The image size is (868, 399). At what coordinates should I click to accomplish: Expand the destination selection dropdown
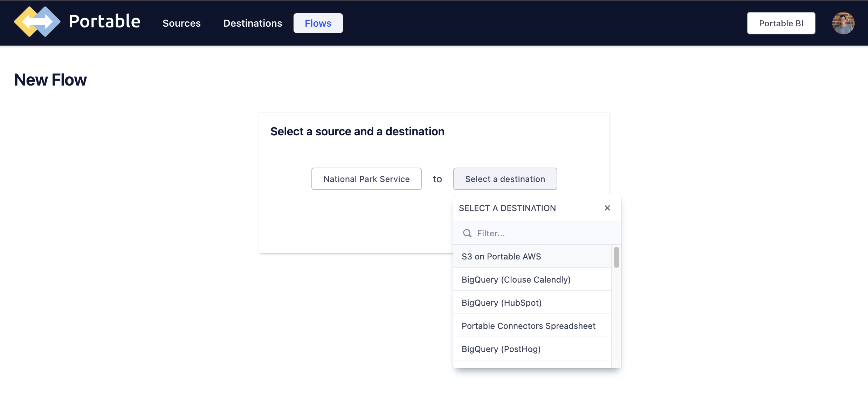pos(505,178)
